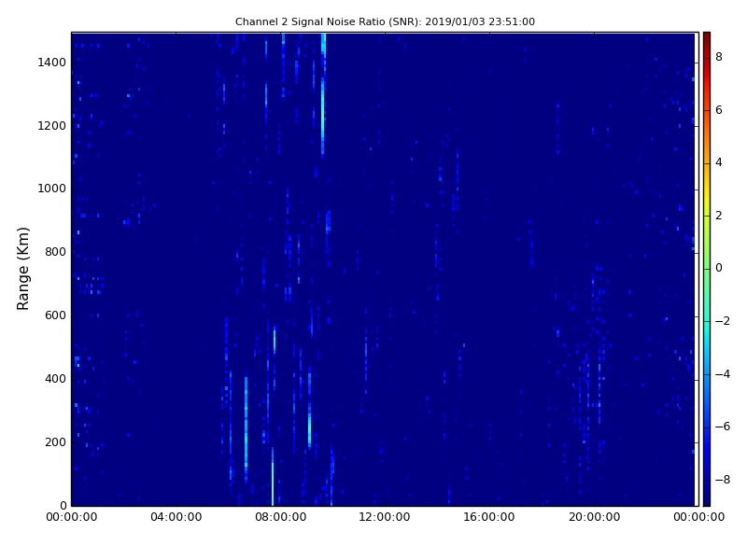The width and height of the screenshot is (747, 560).
Task: Click the 08:00:00 time axis label
Action: click(281, 517)
